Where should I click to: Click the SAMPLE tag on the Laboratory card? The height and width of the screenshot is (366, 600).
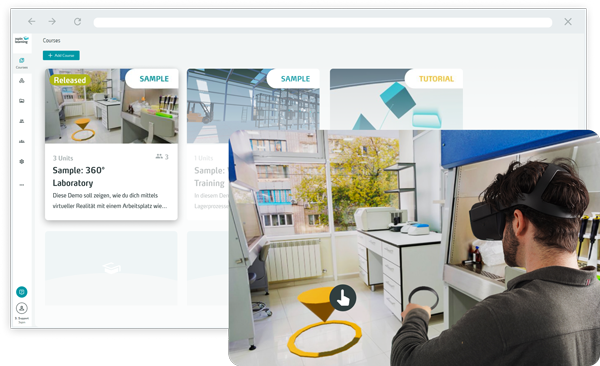click(154, 79)
